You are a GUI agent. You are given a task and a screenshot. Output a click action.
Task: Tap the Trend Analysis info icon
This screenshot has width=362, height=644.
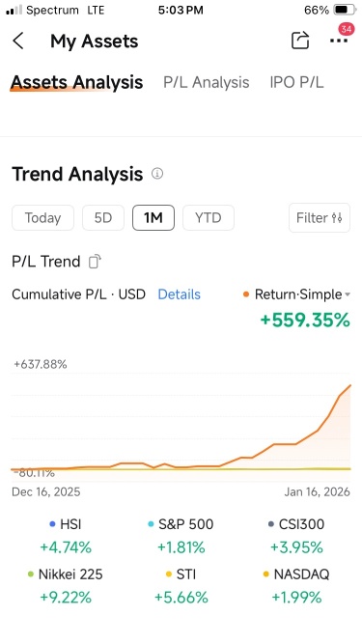click(x=157, y=174)
